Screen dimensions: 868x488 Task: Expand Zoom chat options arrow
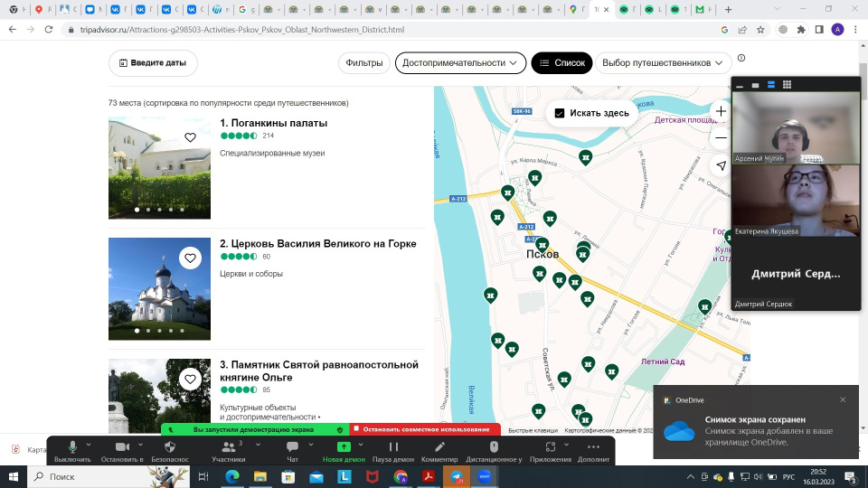coord(310,445)
